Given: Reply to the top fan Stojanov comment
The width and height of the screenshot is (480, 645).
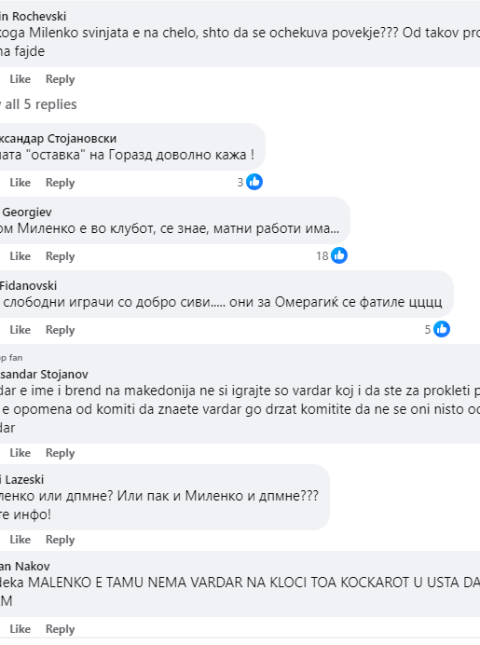Looking at the screenshot, I should click(60, 452).
